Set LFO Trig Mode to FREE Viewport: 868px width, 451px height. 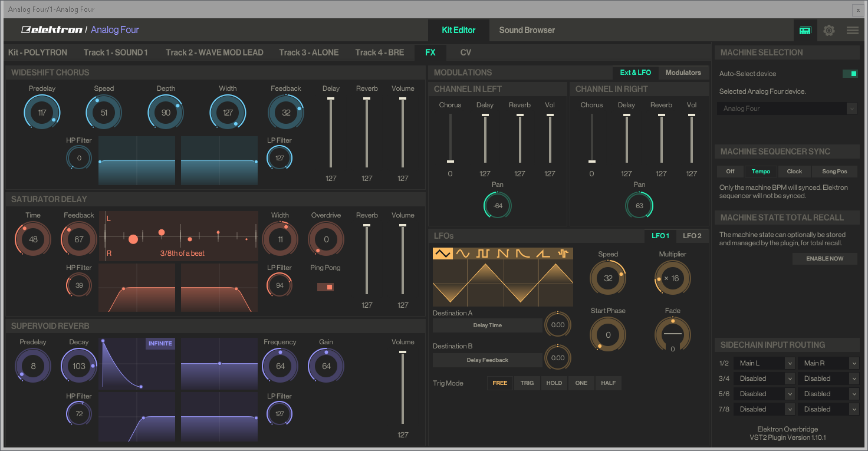500,383
